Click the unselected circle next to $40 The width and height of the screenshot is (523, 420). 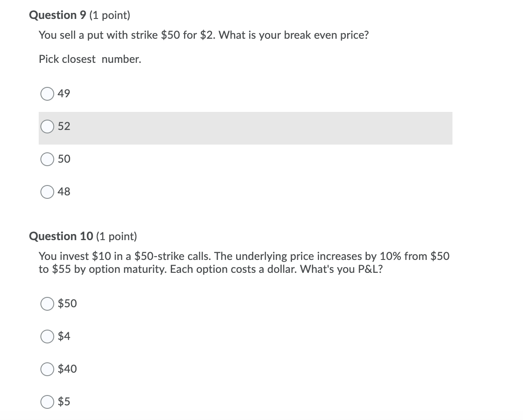pos(47,369)
